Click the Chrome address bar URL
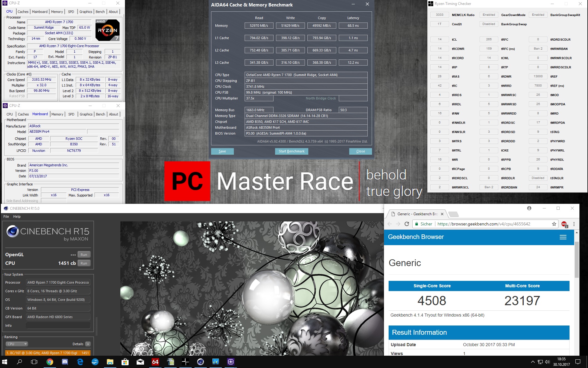 click(x=484, y=224)
